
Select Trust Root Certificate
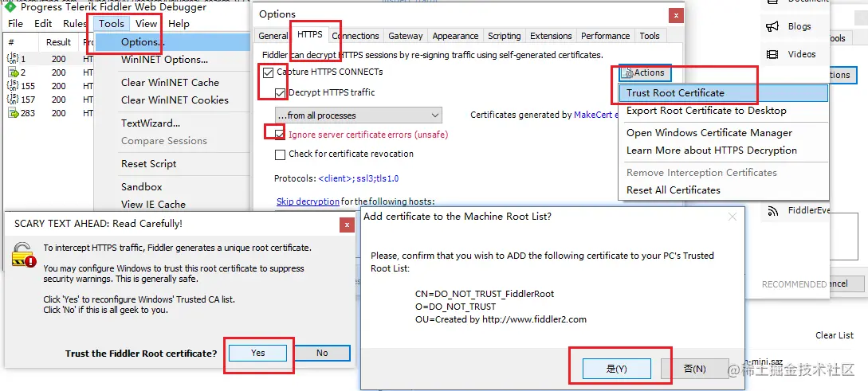point(723,93)
